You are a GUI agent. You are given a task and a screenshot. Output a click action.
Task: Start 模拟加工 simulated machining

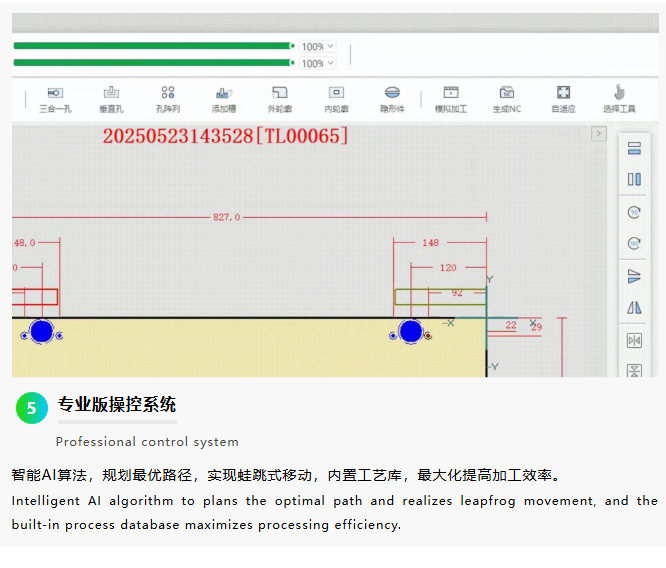pos(450,98)
